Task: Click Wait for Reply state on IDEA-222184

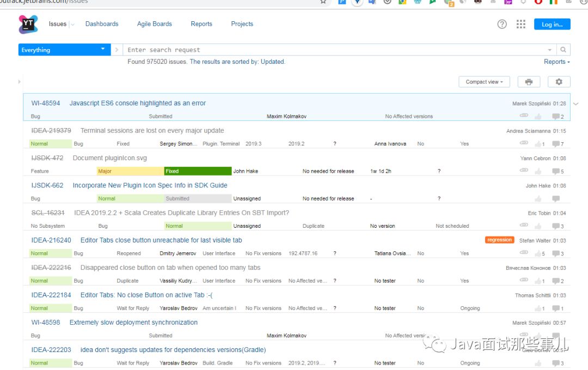Action: point(133,308)
